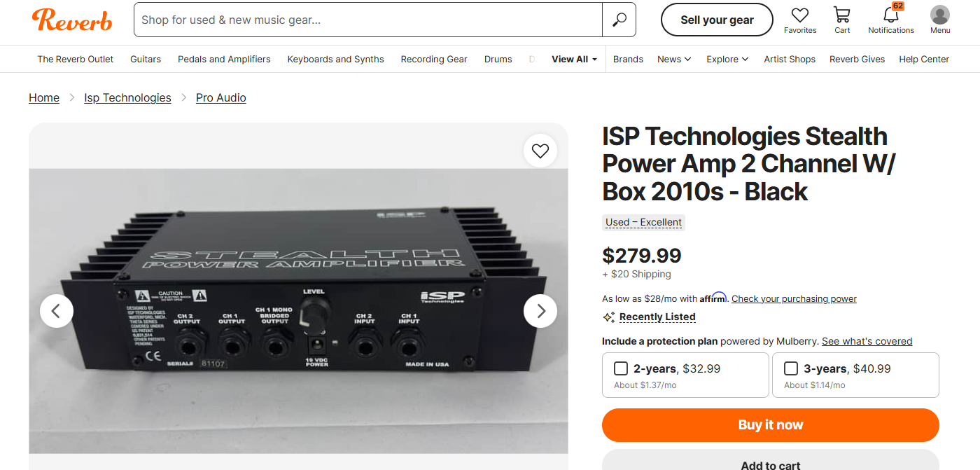The height and width of the screenshot is (470, 980).
Task: Expand the View All categories dropdown
Action: 574,60
